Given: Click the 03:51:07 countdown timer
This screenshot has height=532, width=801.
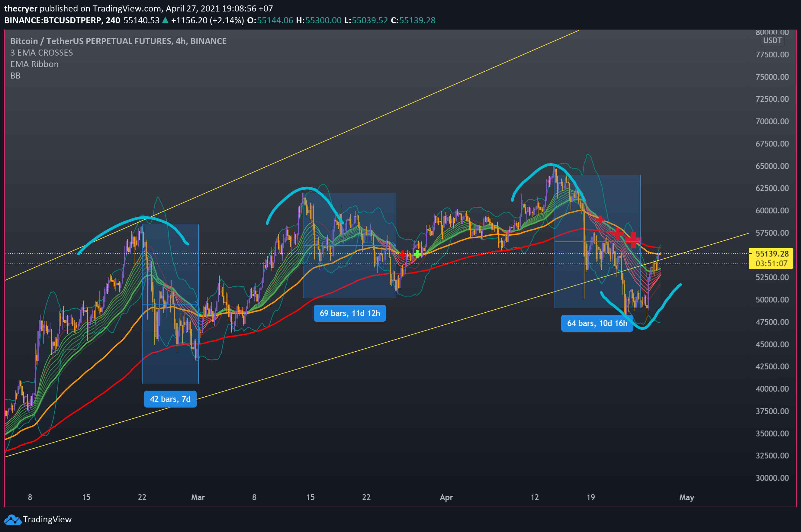Looking at the screenshot, I should (771, 264).
